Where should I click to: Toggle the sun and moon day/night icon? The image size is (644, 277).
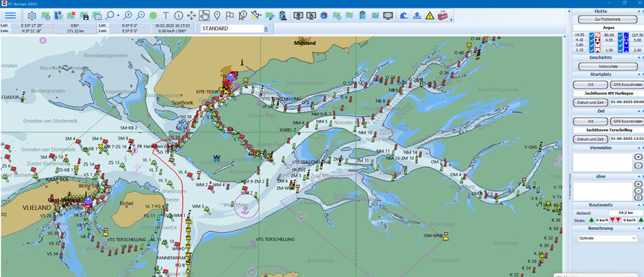[x=256, y=16]
